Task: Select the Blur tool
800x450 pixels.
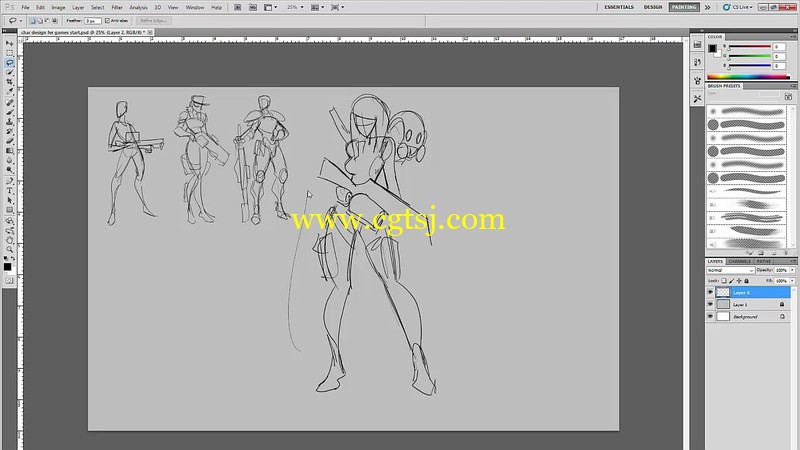Action: (10, 160)
